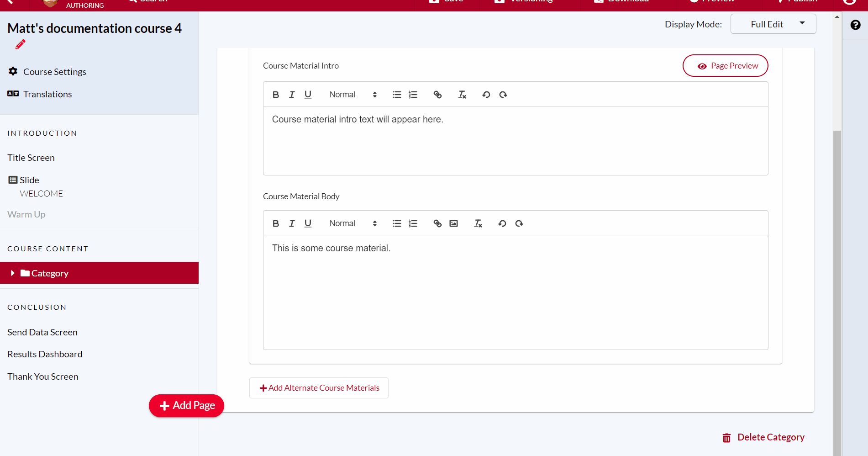Insert a hyperlink in Course Material Intro
This screenshot has width=868, height=456.
[x=437, y=94]
